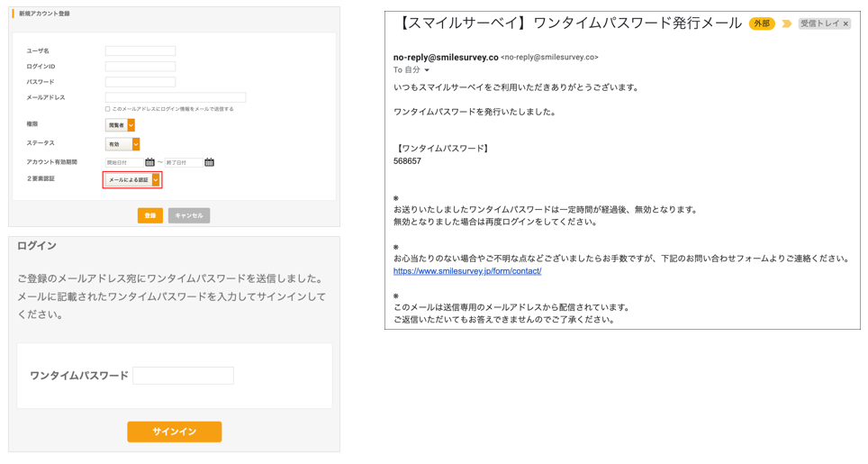Open the ステータス dropdown showing 有効
Image resolution: width=868 pixels, height=464 pixels.
tap(122, 144)
